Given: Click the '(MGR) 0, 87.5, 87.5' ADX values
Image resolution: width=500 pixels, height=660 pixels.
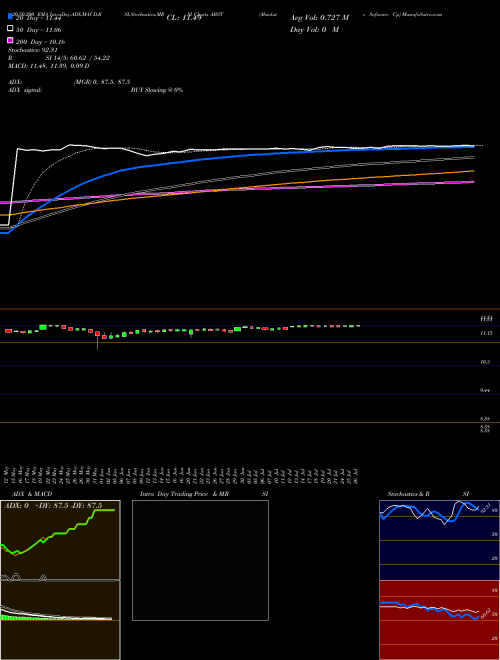Looking at the screenshot, I should [102, 82].
